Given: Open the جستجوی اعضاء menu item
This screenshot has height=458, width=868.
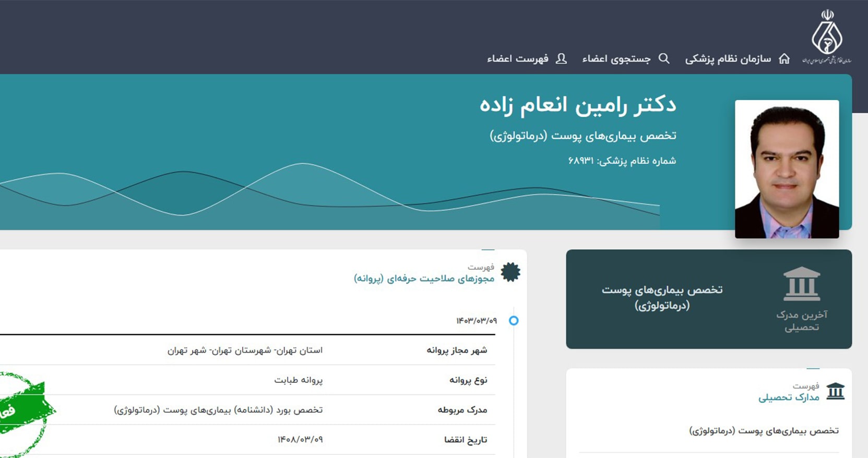Looking at the screenshot, I should [x=616, y=59].
